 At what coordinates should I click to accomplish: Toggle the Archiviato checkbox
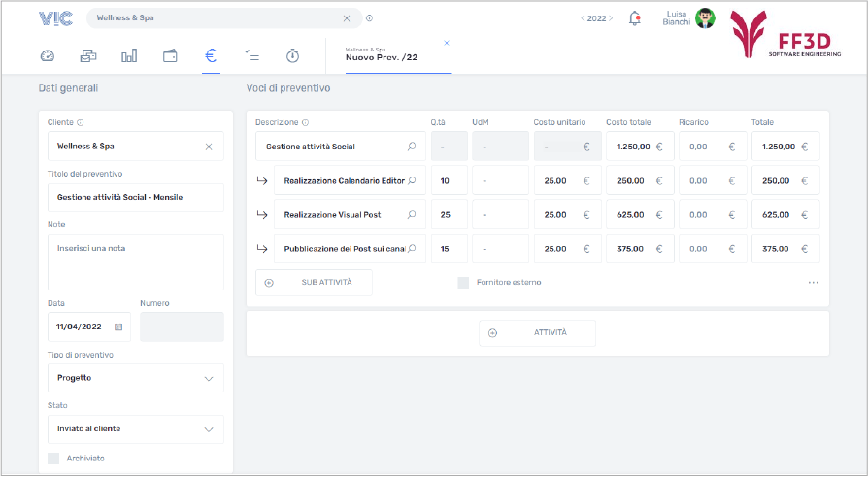click(x=53, y=459)
